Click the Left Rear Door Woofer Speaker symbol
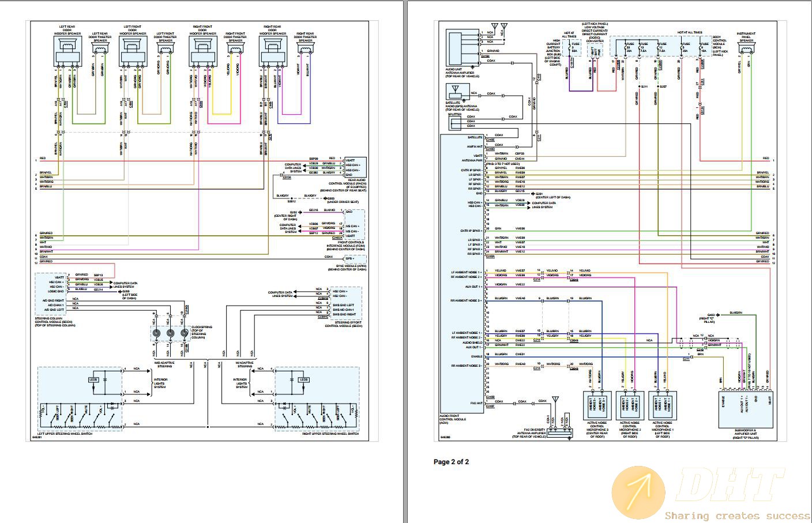Viewport: 812px width, 523px height. 67,52
